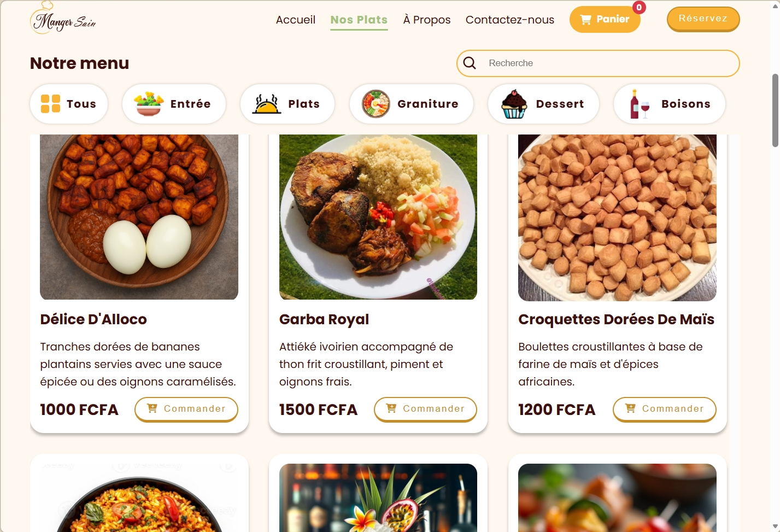
Task: Go to the Accueil page
Action: (x=296, y=20)
